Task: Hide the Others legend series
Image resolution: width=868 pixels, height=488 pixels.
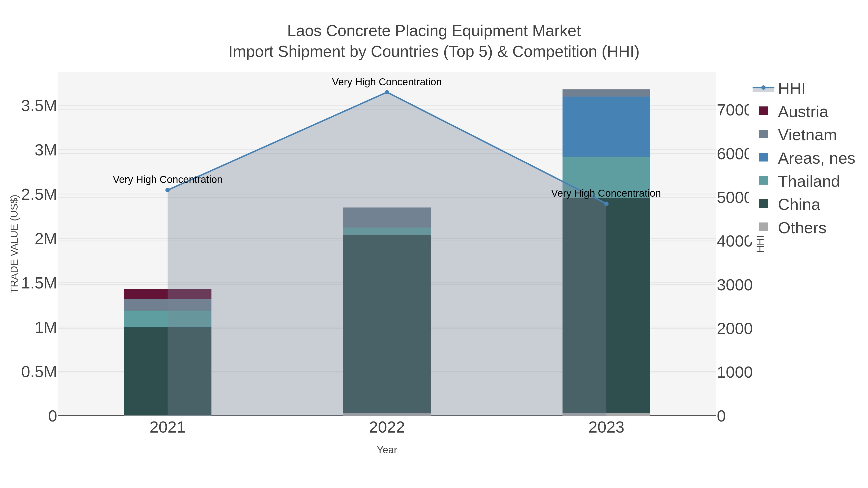Action: tap(792, 228)
